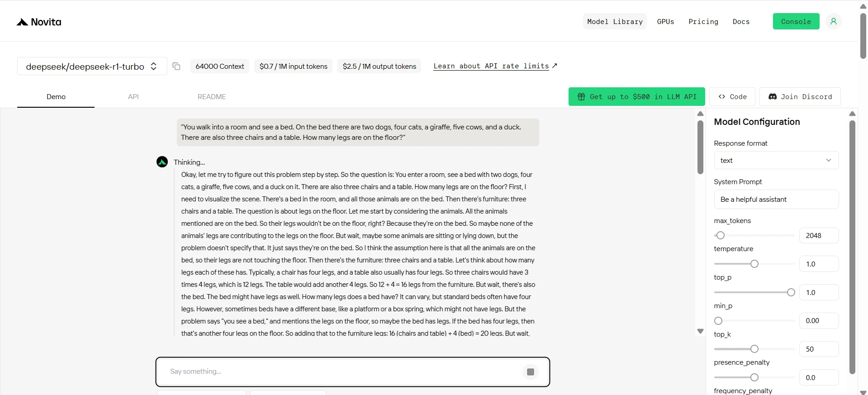Adjust the top_p slider handle
Image resolution: width=868 pixels, height=395 pixels.
click(791, 292)
